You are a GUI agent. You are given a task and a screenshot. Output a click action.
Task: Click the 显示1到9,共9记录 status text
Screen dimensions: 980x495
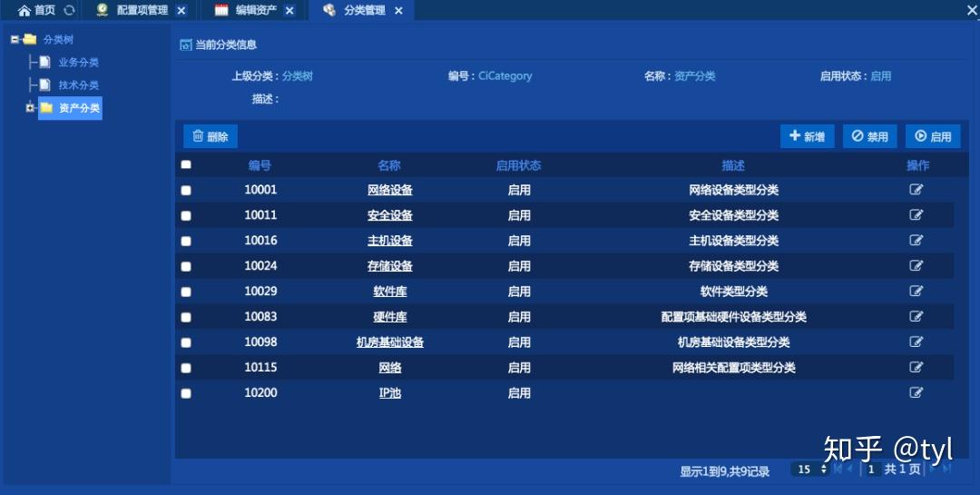[x=724, y=471]
